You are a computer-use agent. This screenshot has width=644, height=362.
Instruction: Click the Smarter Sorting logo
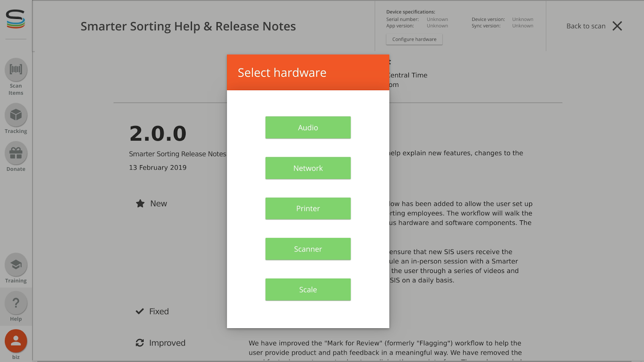tap(16, 19)
